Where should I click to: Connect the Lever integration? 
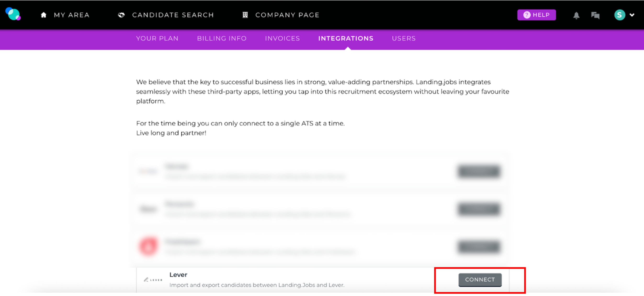pyautogui.click(x=480, y=280)
